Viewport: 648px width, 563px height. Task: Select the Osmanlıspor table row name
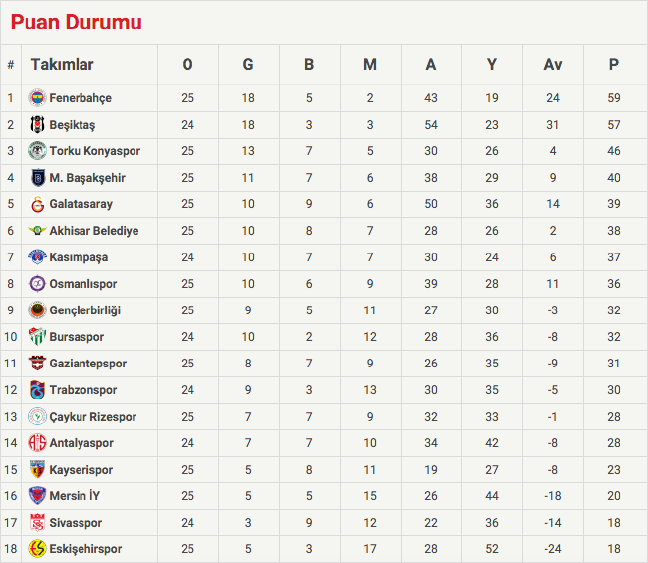(83, 284)
